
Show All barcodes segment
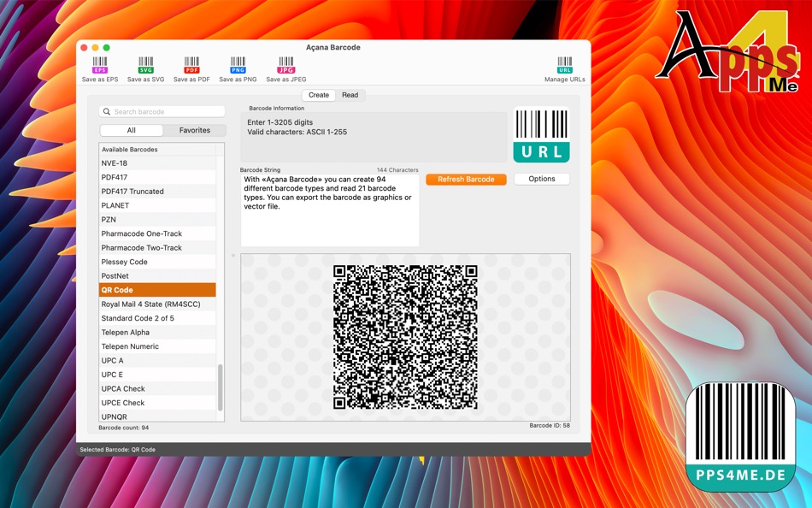tap(132, 130)
